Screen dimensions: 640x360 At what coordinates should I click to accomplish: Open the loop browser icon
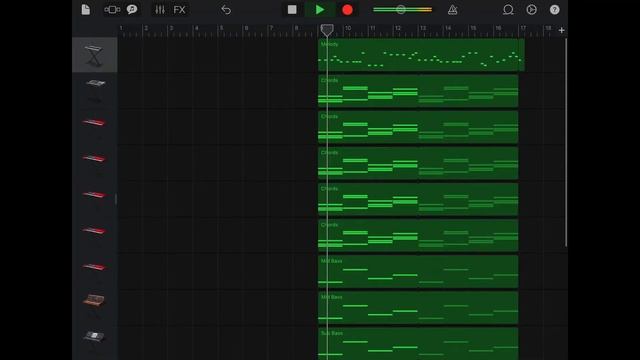pyautogui.click(x=508, y=10)
